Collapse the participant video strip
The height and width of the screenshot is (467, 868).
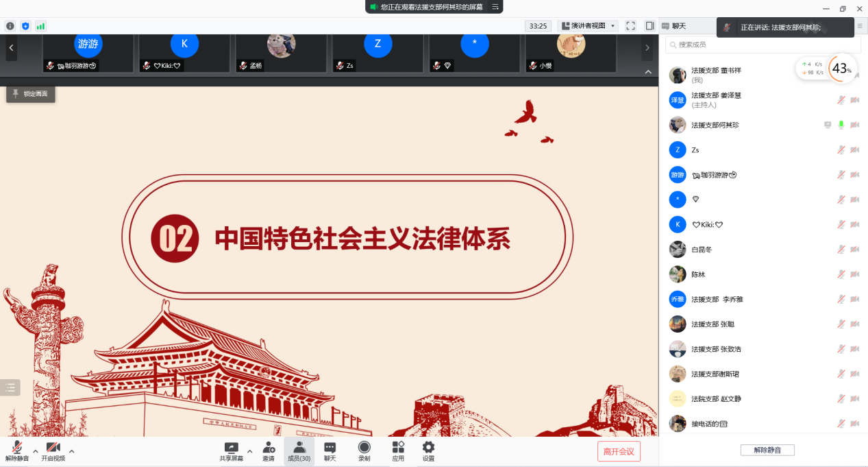[647, 72]
